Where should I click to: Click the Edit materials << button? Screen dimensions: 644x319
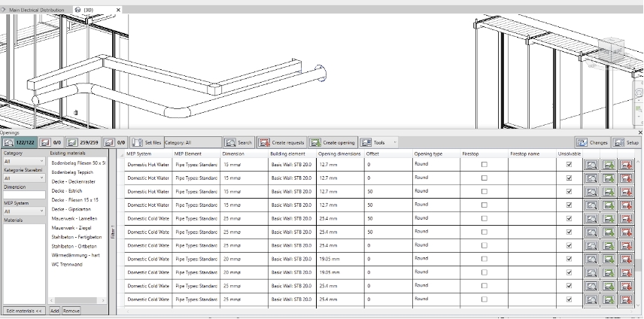click(x=23, y=310)
